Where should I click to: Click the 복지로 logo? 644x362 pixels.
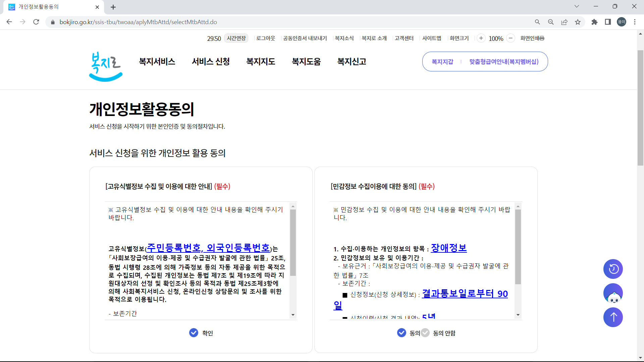105,66
